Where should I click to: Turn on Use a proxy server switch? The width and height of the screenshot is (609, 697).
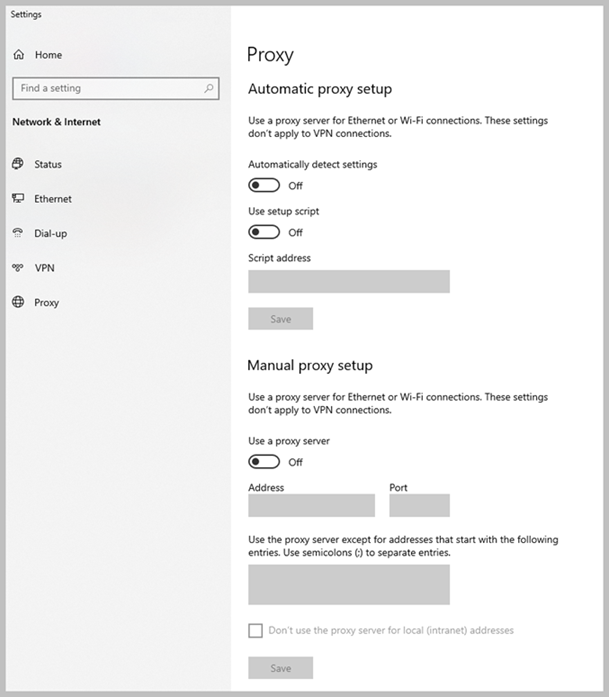click(x=264, y=462)
